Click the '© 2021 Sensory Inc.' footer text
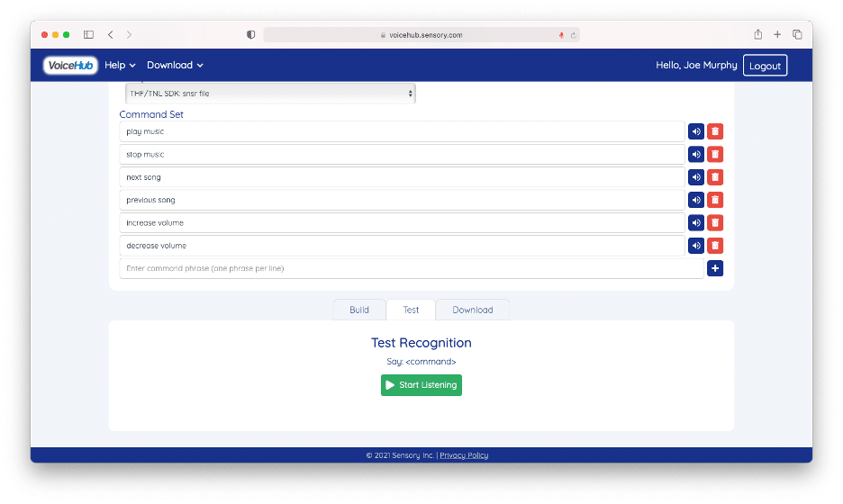Screen dimensions: 843x504 coord(400,455)
